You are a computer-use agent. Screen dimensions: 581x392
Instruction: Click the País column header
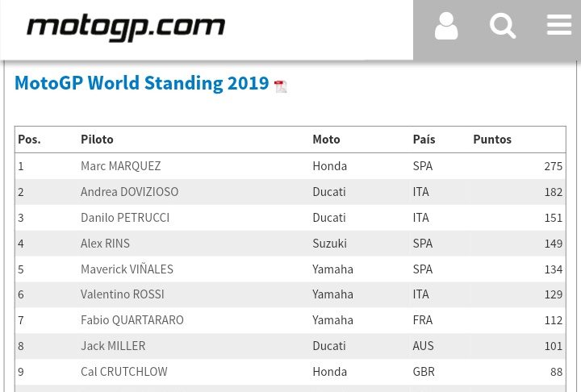pyautogui.click(x=424, y=140)
